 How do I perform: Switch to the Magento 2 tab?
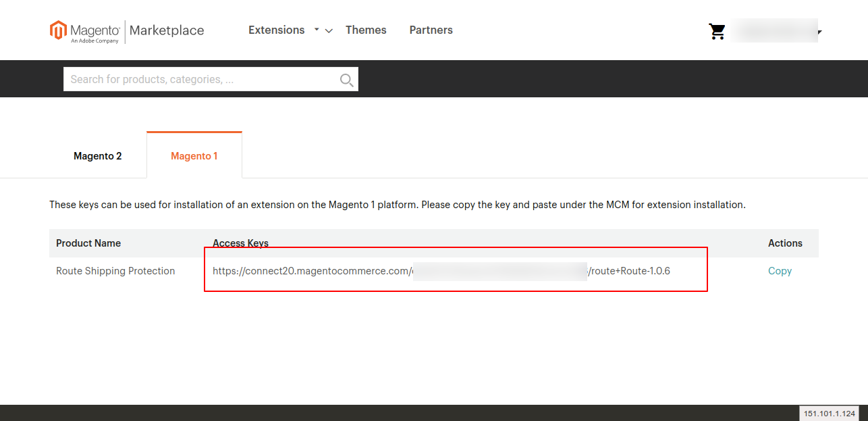[x=98, y=156]
